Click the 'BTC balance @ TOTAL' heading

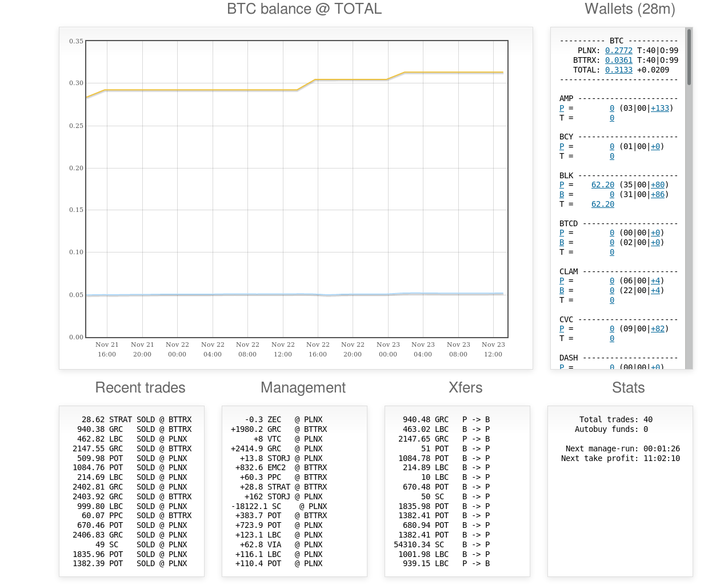[x=305, y=9]
